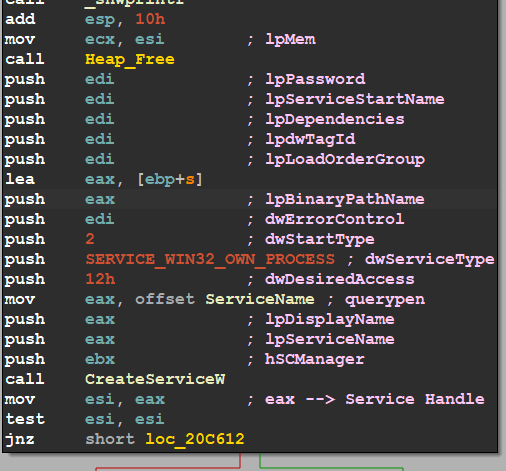Viewport: 506px width, 471px height.
Task: Click the 'eax --> Service Handle' comment
Action: pos(375,399)
